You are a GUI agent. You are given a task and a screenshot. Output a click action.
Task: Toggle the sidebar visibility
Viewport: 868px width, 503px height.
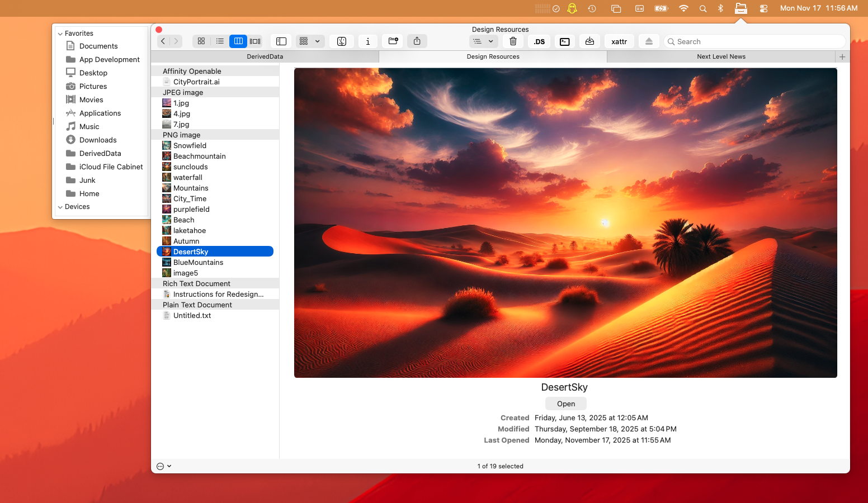281,41
